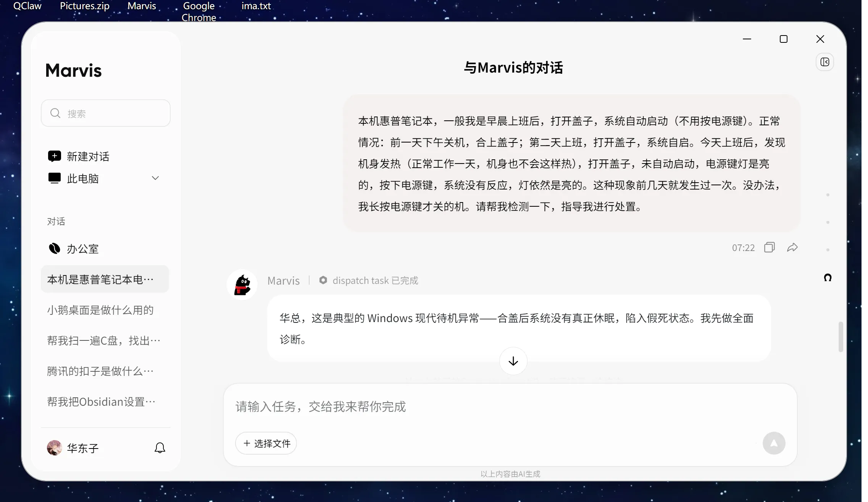Open the 办公室 workspace icon
868x502 pixels.
tap(54, 248)
